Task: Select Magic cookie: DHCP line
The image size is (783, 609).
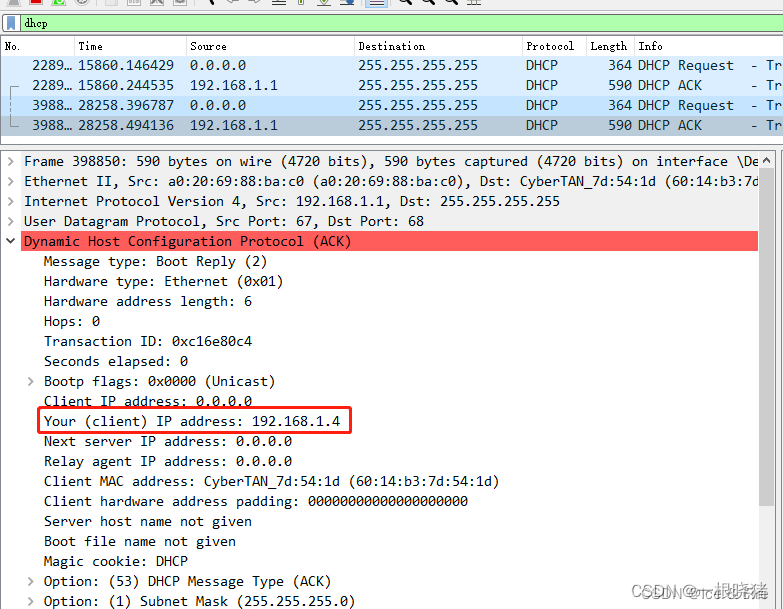Action: pos(116,561)
